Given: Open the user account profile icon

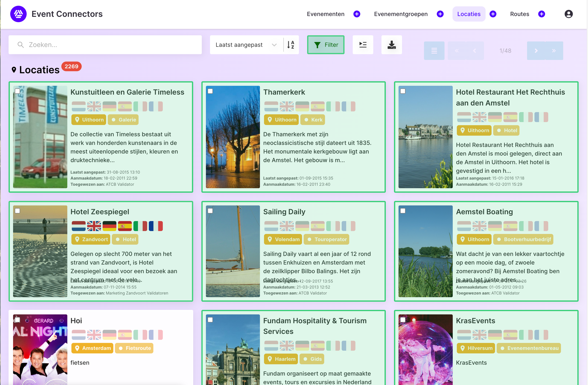Looking at the screenshot, I should tap(568, 14).
